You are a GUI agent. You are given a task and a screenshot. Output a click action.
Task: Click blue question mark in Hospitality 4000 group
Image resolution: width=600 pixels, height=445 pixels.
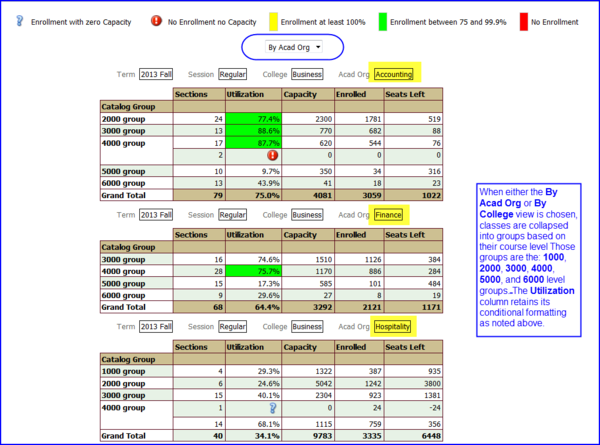click(x=272, y=408)
